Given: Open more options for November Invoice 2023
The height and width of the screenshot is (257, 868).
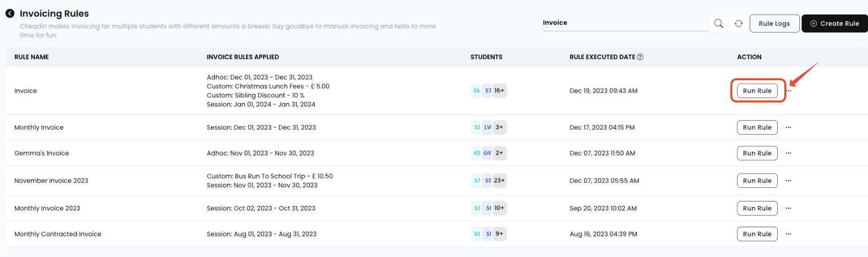Looking at the screenshot, I should pos(788,181).
